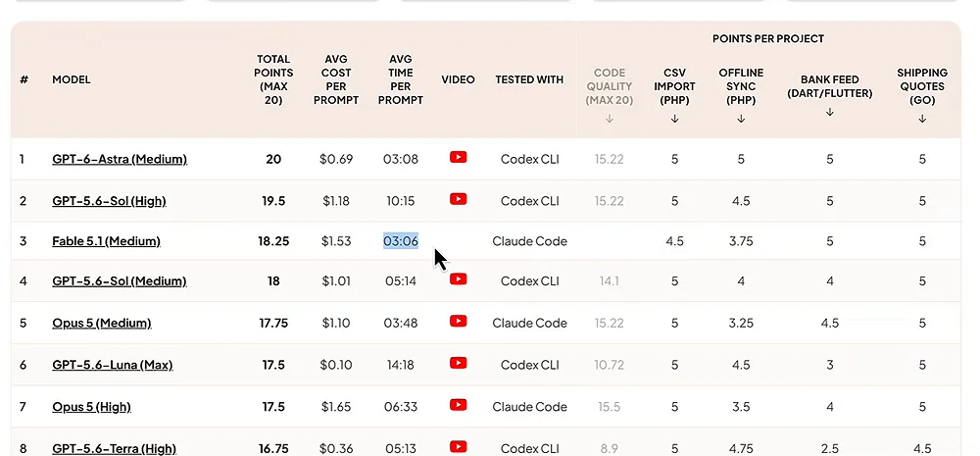Play the GPT-5.6-Luna (Max) YouTube video
The height and width of the screenshot is (456, 980).
(x=458, y=363)
